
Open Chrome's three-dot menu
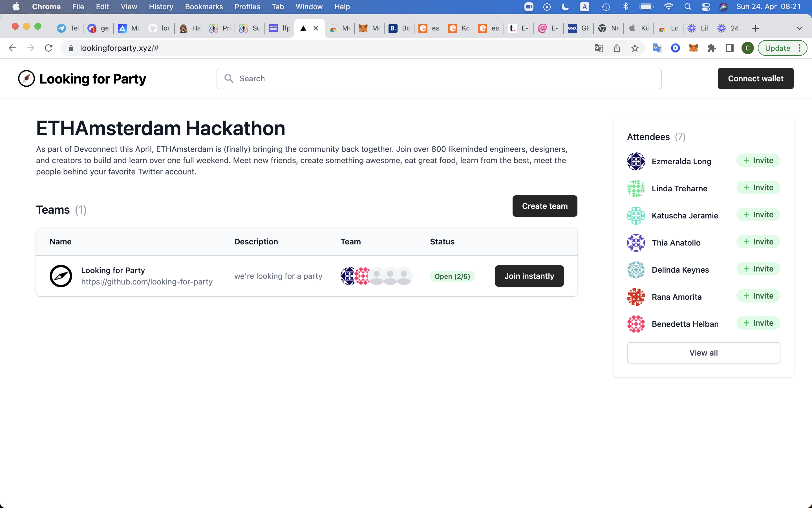pos(800,48)
